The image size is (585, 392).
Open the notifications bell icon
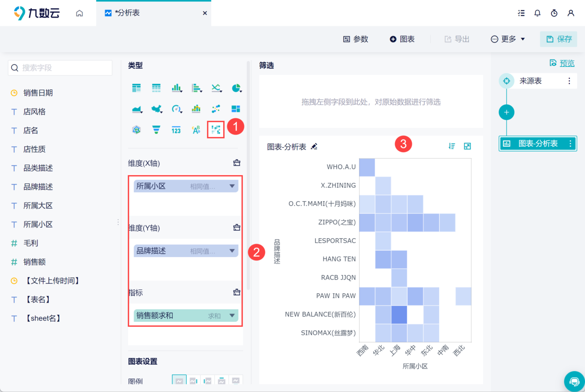pos(537,13)
